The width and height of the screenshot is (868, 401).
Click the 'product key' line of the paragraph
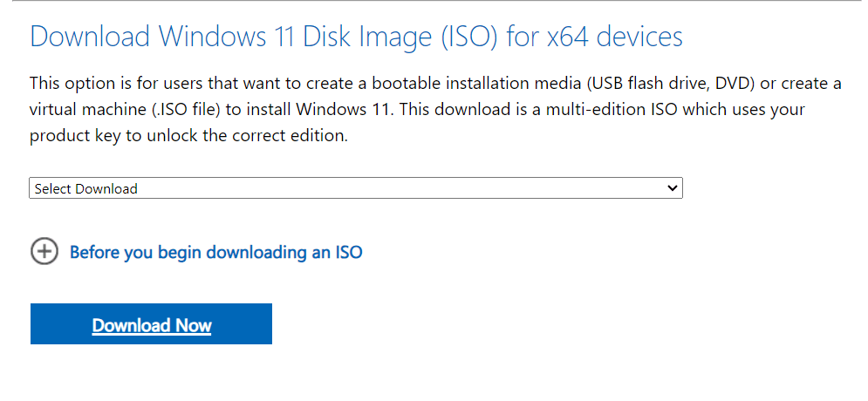pyautogui.click(x=188, y=137)
